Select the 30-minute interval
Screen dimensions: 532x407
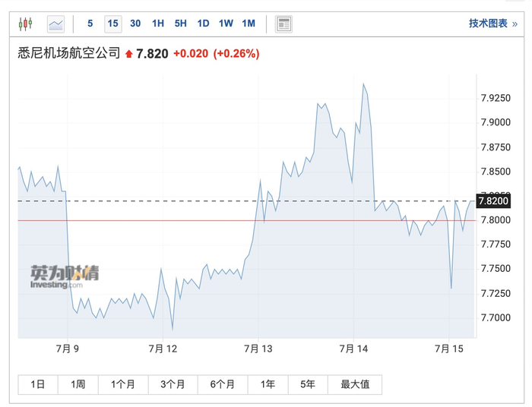pos(135,24)
